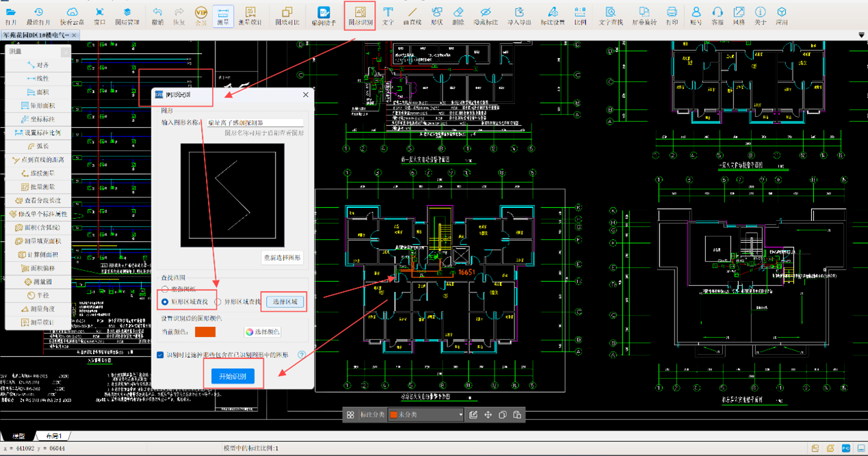The height and width of the screenshot is (456, 868).
Task: Open tab list arrow at right edge
Action: (860, 35)
